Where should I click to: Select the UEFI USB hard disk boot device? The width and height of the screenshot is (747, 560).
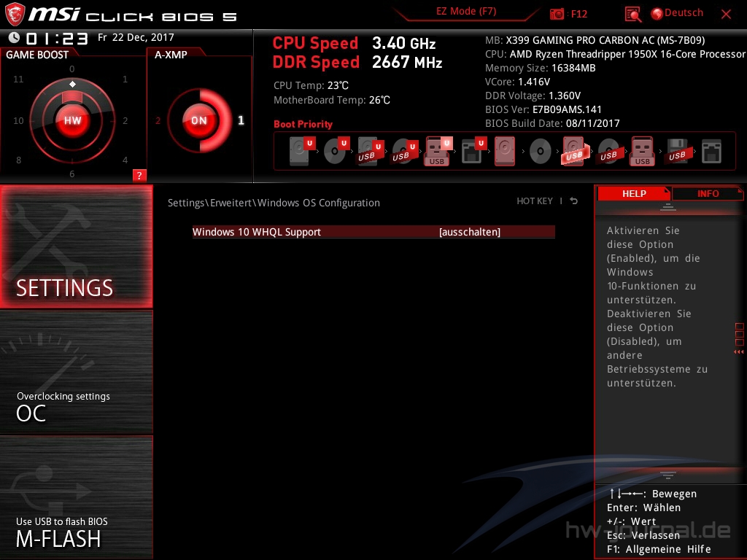pos(371,151)
